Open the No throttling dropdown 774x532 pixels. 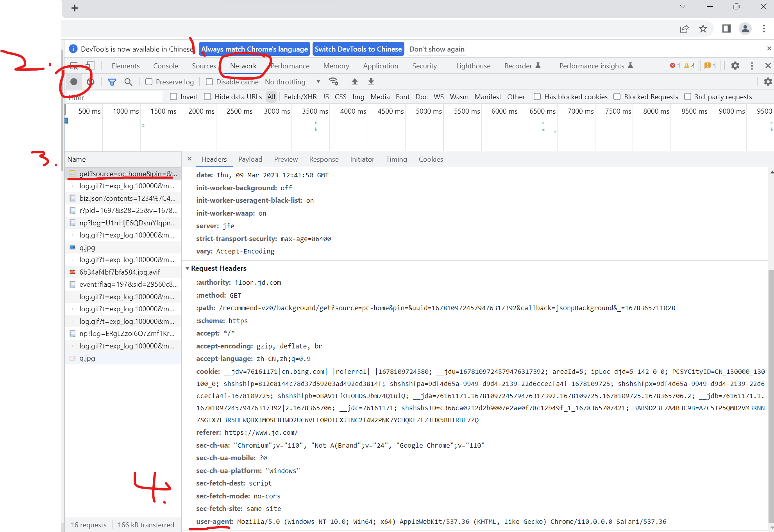point(293,82)
